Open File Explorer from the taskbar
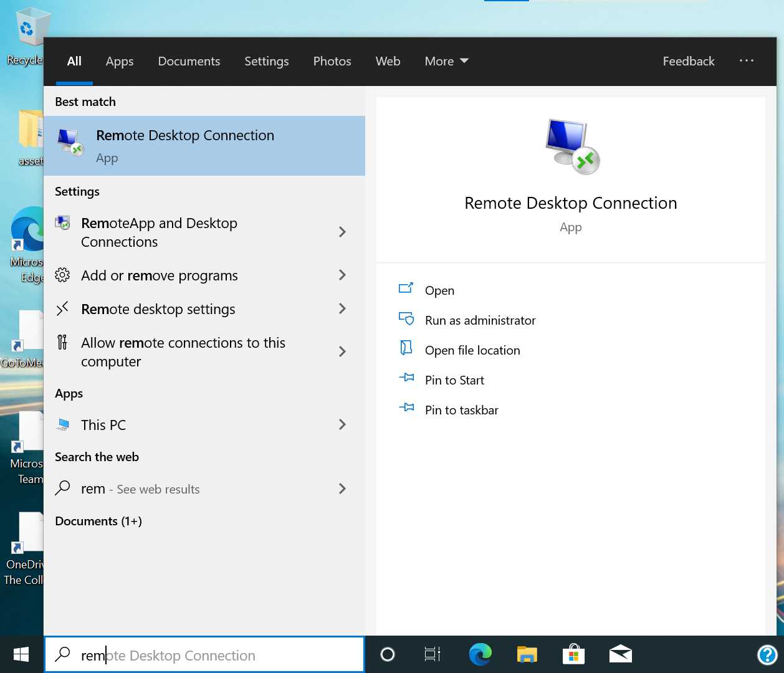 527,654
